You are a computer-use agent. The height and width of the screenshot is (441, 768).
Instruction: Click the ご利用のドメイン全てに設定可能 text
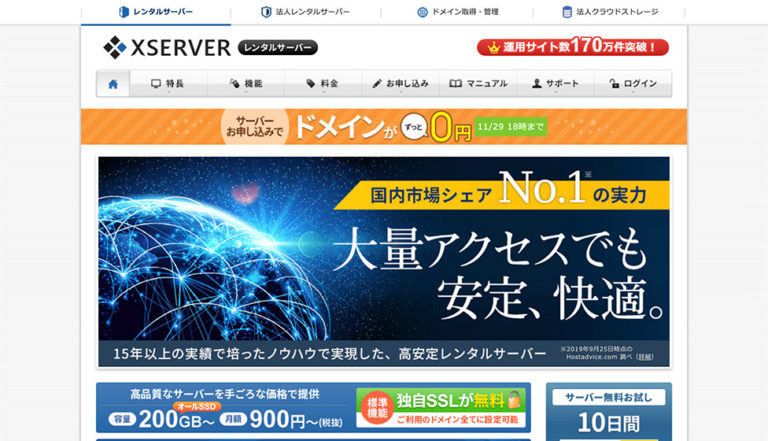pos(457,420)
